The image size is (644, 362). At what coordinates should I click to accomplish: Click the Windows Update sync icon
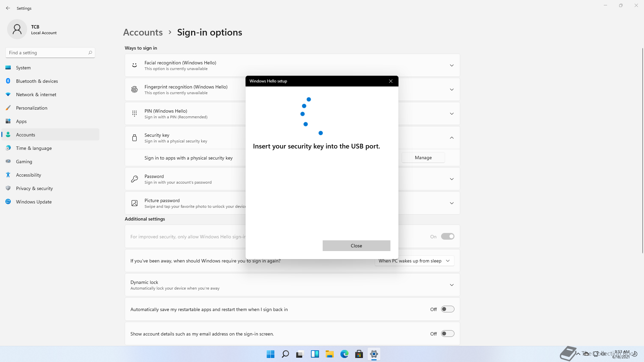click(x=8, y=202)
